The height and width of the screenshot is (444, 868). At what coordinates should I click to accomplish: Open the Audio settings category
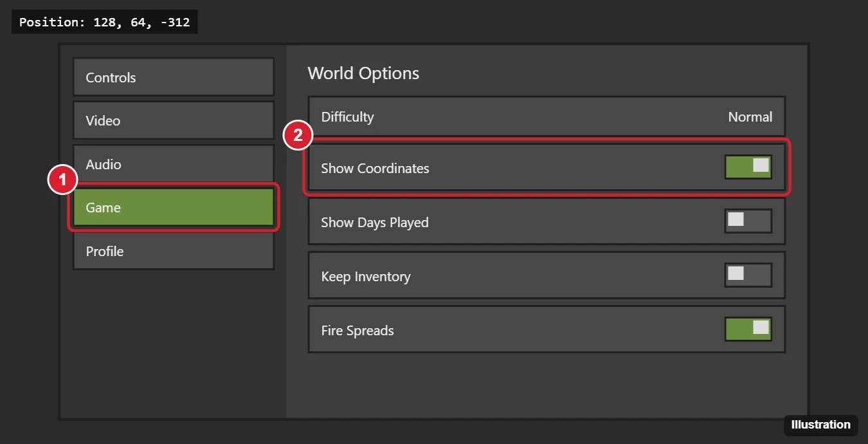(x=174, y=164)
